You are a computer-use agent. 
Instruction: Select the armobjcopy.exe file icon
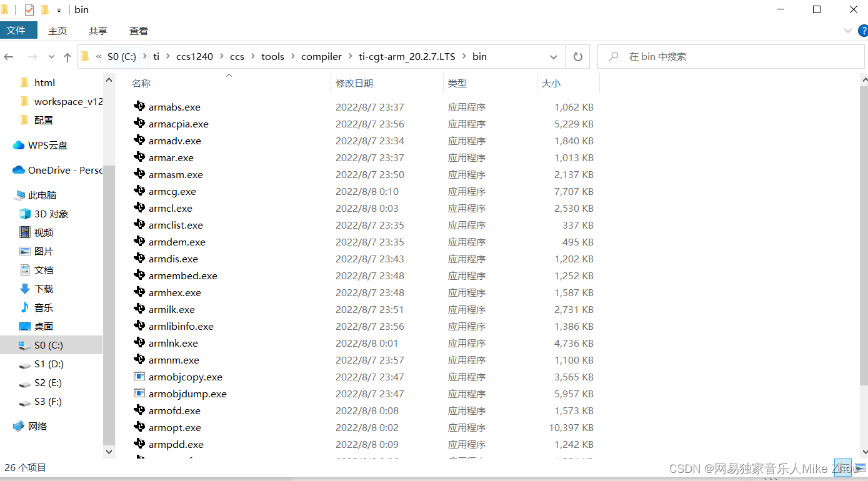tap(139, 377)
